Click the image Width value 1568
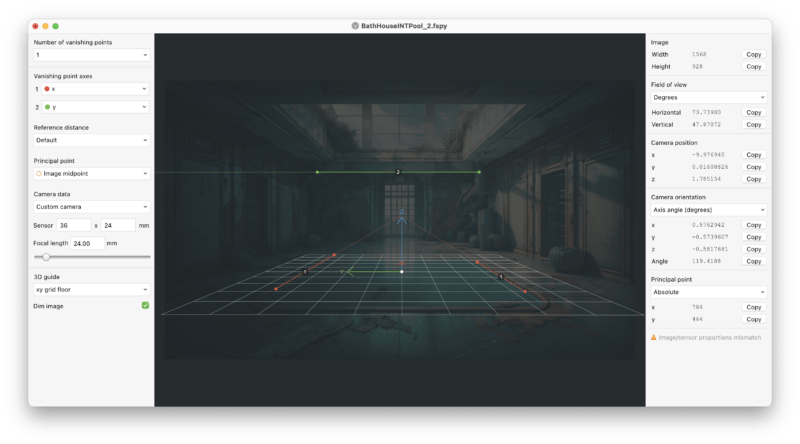Screen dimensions: 800x444 tap(699, 54)
